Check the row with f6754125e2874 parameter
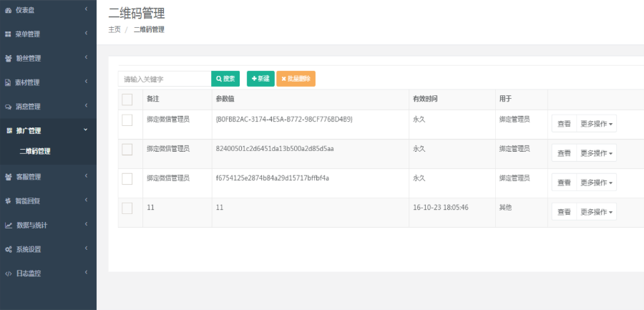The width and height of the screenshot is (644, 310). (127, 179)
